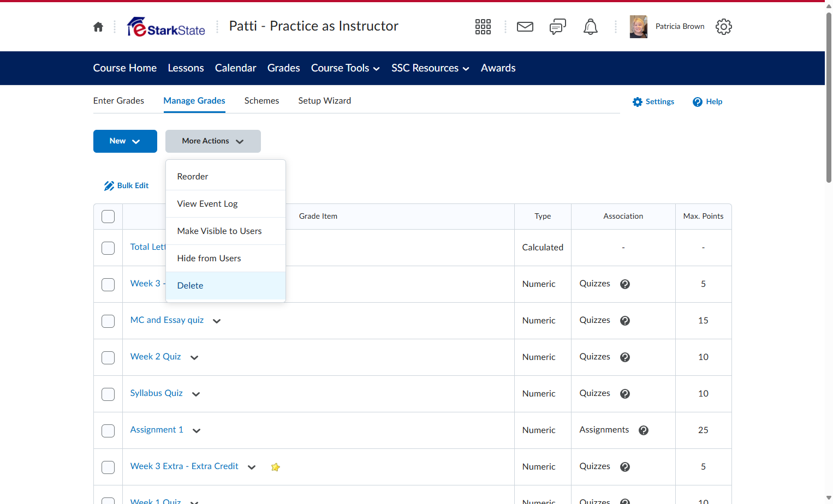Click the association help icon for Week 3 Extra
Image resolution: width=833 pixels, height=504 pixels.
click(626, 467)
